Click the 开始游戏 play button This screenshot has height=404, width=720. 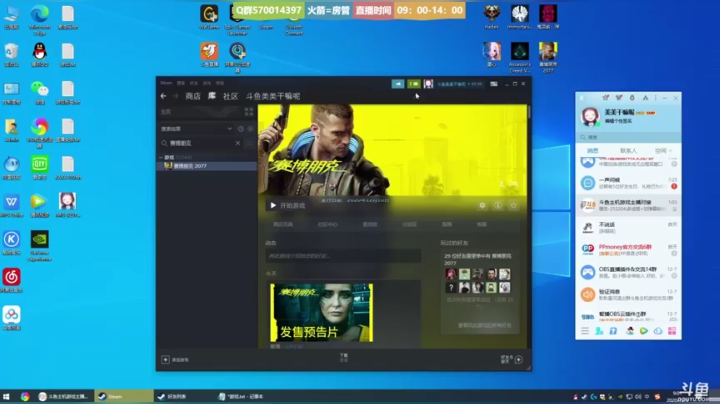[288, 205]
